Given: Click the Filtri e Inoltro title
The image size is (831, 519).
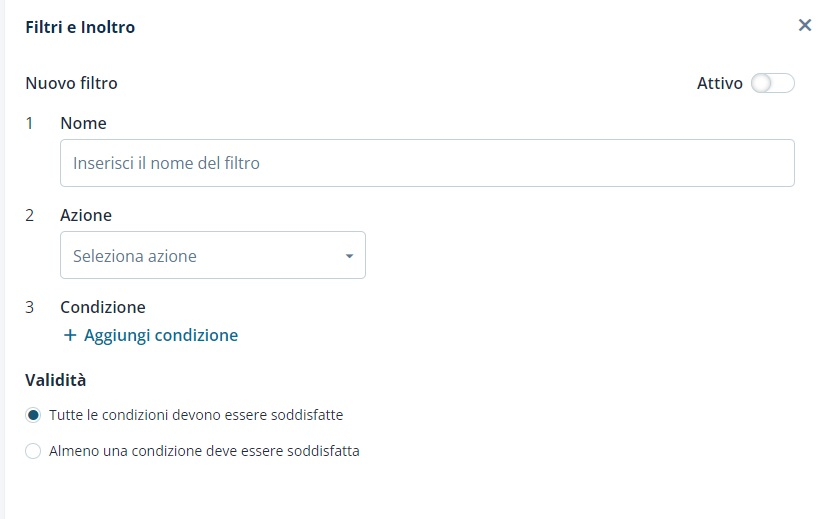Looking at the screenshot, I should click(x=80, y=28).
